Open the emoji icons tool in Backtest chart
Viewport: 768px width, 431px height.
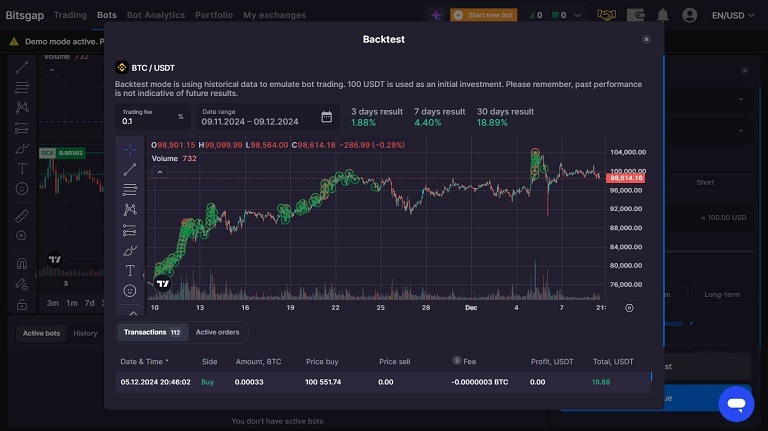tap(130, 291)
